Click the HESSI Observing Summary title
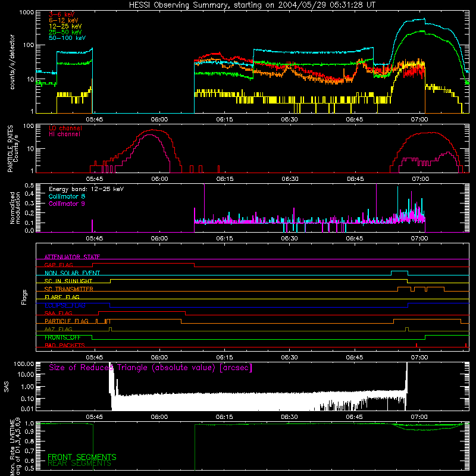Viewport: 476px width, 476px height. (252, 5)
